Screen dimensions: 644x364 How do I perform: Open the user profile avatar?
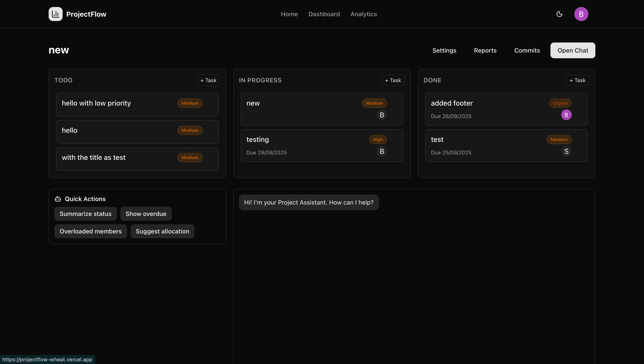(x=581, y=14)
